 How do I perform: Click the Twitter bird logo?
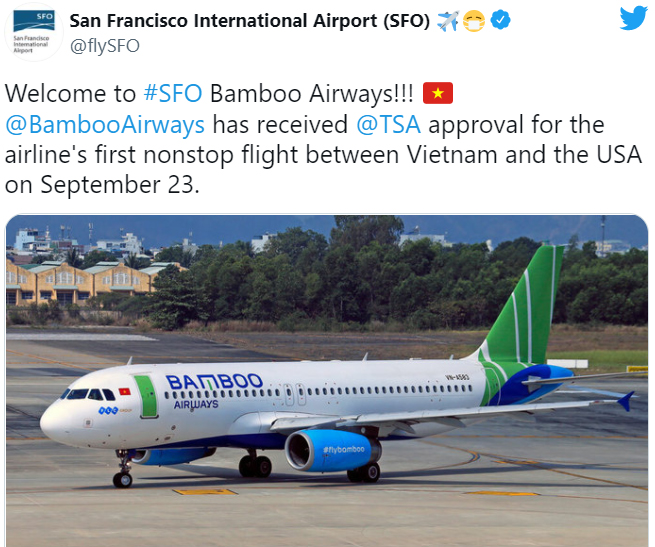pos(633,18)
